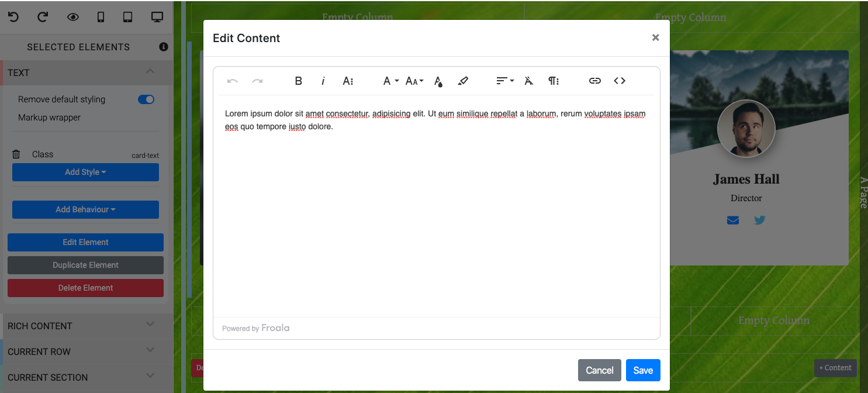Toggle the preview eye icon
The width and height of the screenshot is (868, 393).
click(72, 17)
